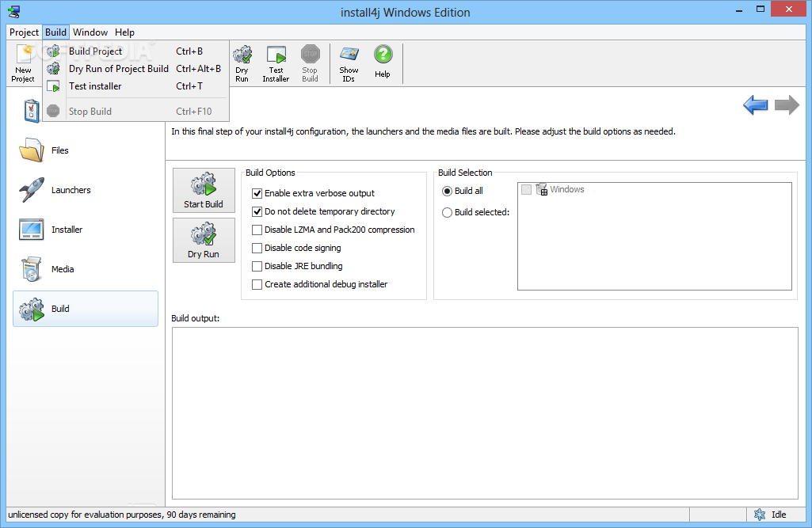Open the General Settings clipboard icon
Image resolution: width=812 pixels, height=528 pixels.
[x=32, y=110]
